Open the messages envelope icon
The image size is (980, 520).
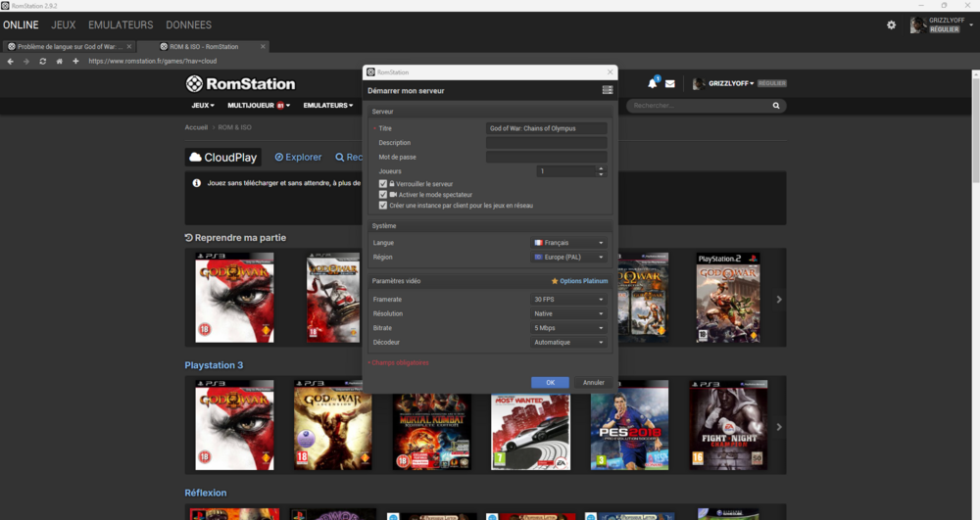pyautogui.click(x=670, y=84)
